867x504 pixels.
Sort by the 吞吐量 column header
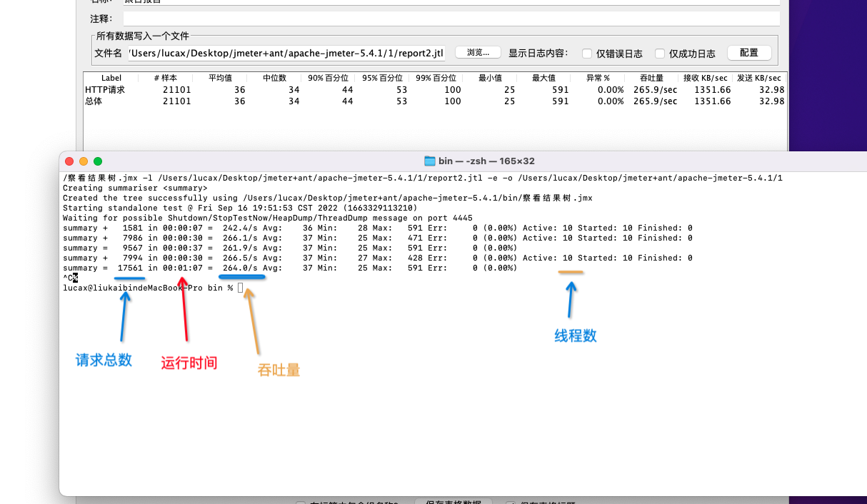pos(652,78)
